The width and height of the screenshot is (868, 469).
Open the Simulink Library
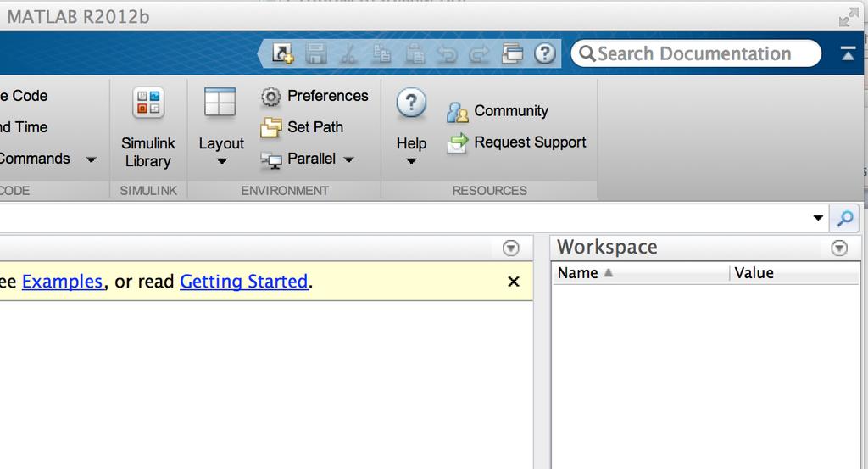click(x=147, y=127)
